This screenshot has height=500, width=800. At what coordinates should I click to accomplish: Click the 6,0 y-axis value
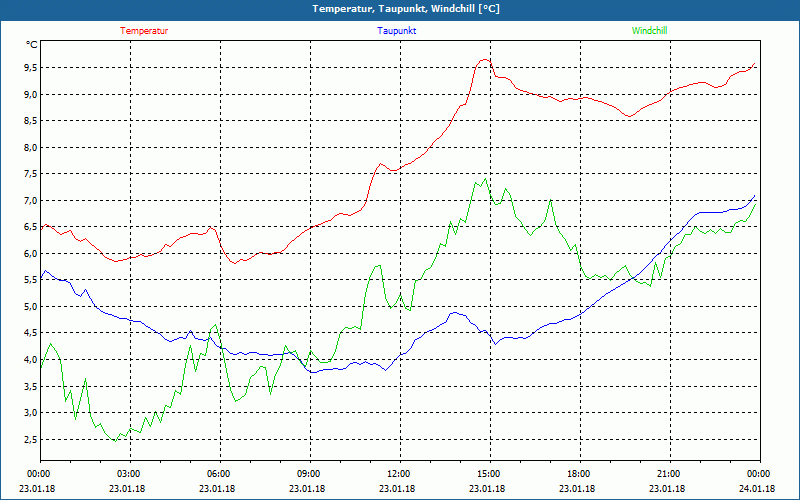click(31, 254)
